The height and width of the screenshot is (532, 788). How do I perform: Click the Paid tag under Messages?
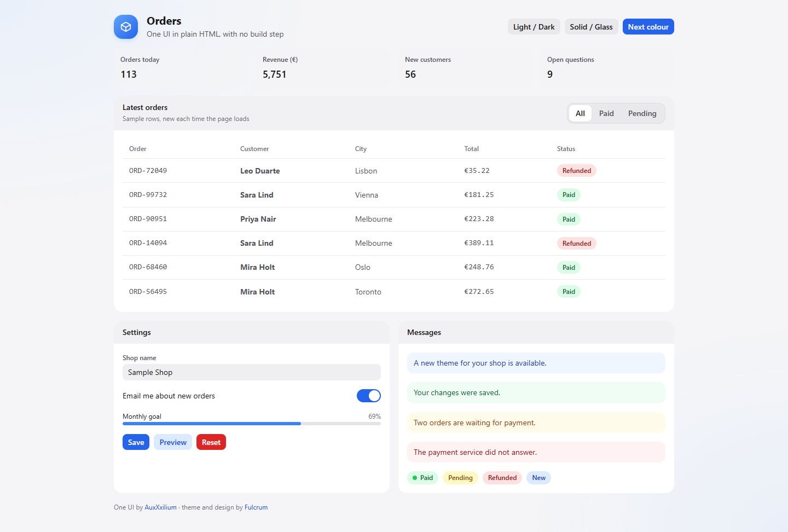(423, 478)
